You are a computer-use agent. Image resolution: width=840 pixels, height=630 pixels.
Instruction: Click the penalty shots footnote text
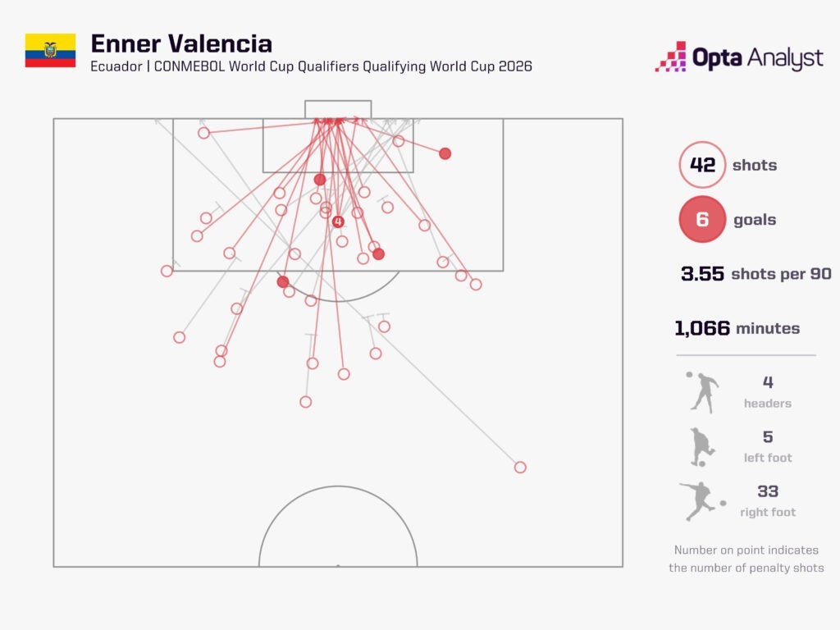tap(746, 559)
